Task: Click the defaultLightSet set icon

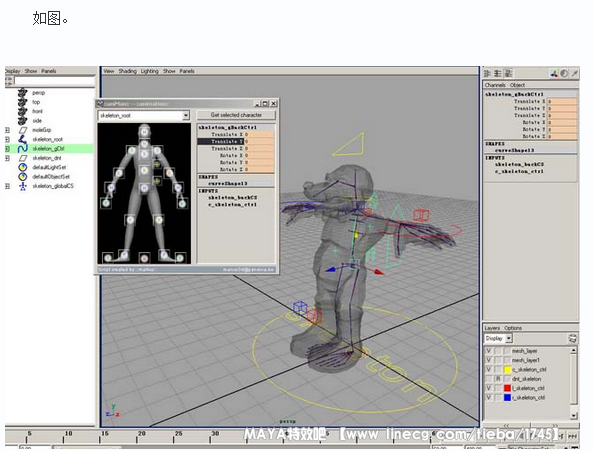Action: tap(23, 167)
